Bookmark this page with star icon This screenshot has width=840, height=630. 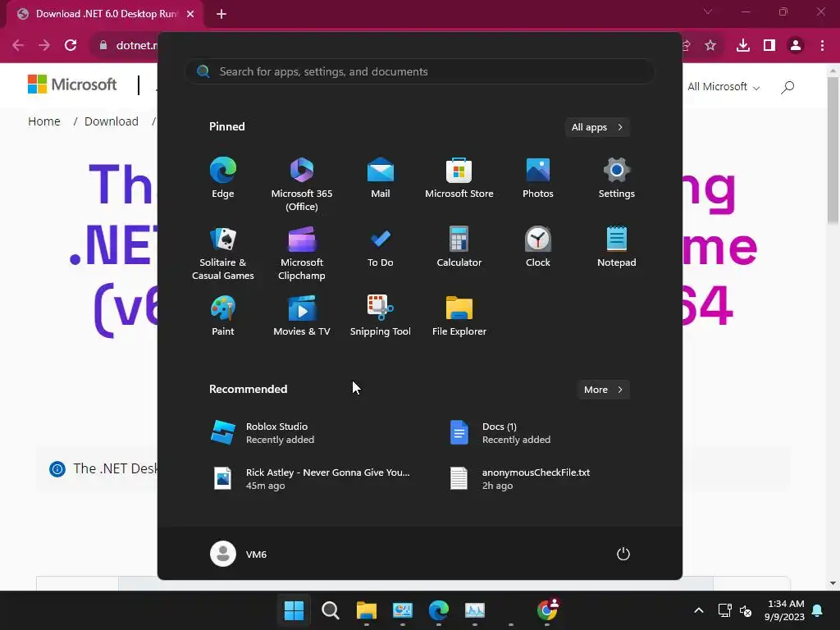point(710,45)
